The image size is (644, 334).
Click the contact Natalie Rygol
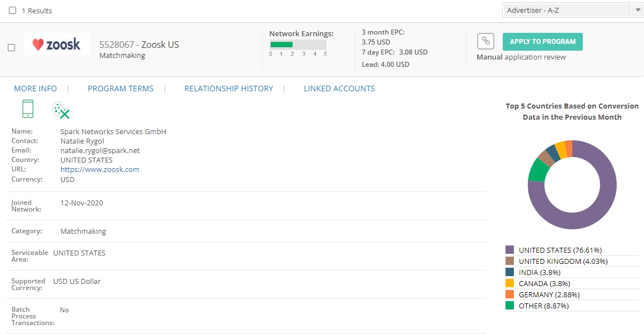pyautogui.click(x=82, y=141)
